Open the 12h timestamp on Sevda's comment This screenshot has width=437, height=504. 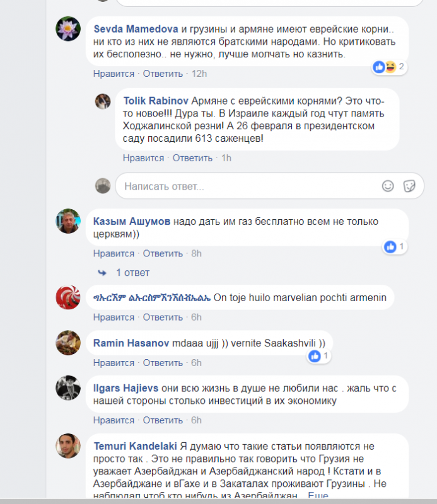pyautogui.click(x=199, y=74)
